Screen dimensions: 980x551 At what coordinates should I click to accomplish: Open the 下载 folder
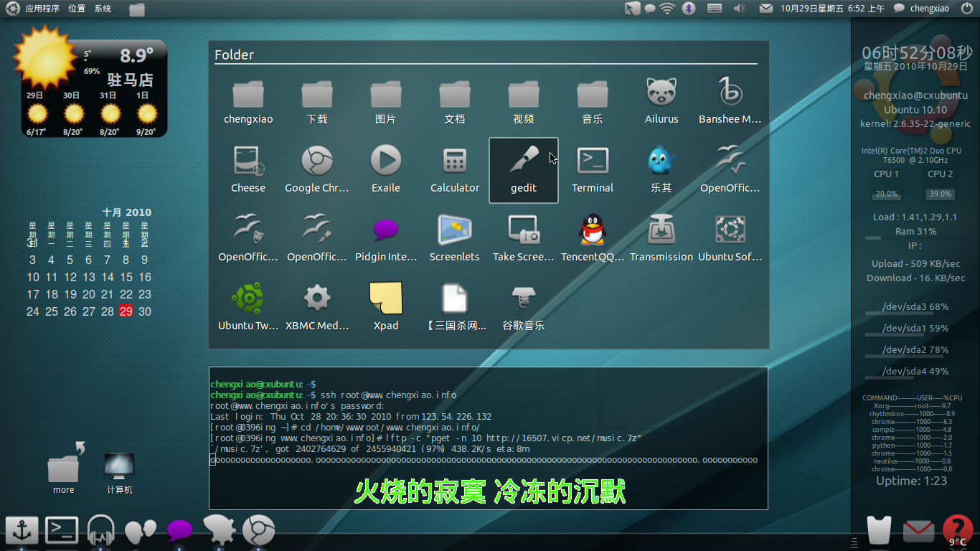tap(317, 102)
